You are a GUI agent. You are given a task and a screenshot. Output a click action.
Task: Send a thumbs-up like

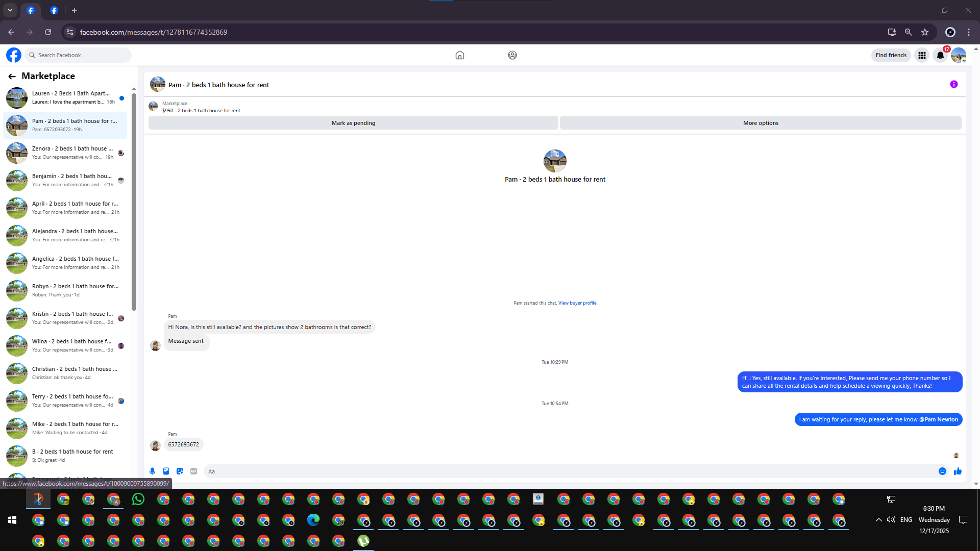pos(958,471)
